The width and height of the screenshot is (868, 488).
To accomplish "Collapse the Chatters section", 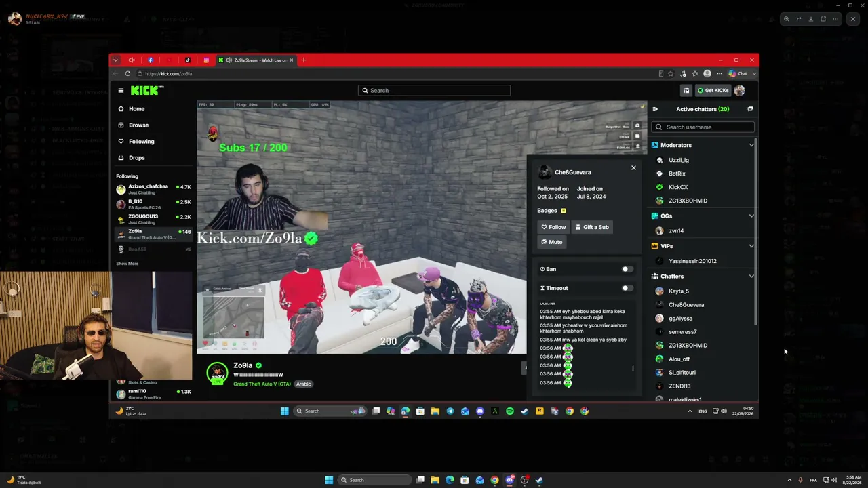I will click(751, 277).
